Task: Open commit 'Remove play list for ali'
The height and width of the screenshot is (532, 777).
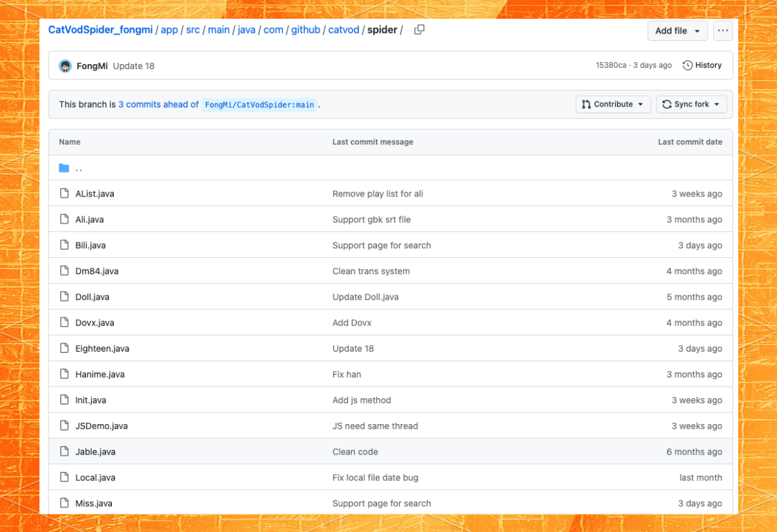Action: pos(378,193)
